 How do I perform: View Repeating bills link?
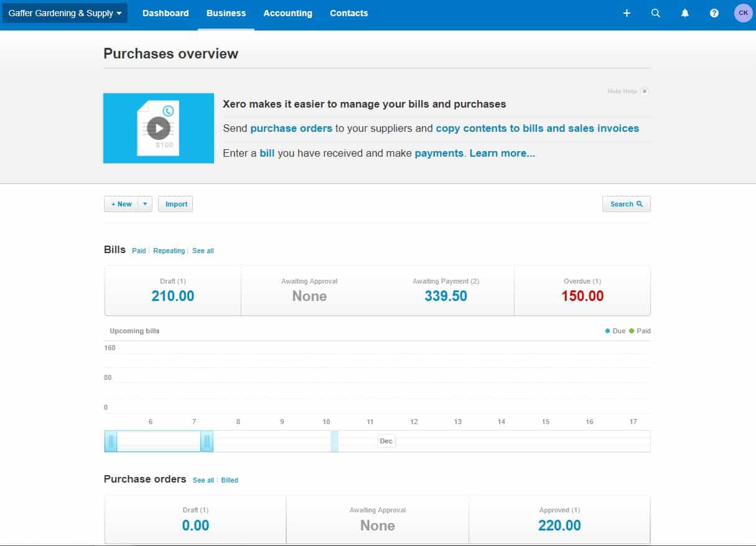169,251
